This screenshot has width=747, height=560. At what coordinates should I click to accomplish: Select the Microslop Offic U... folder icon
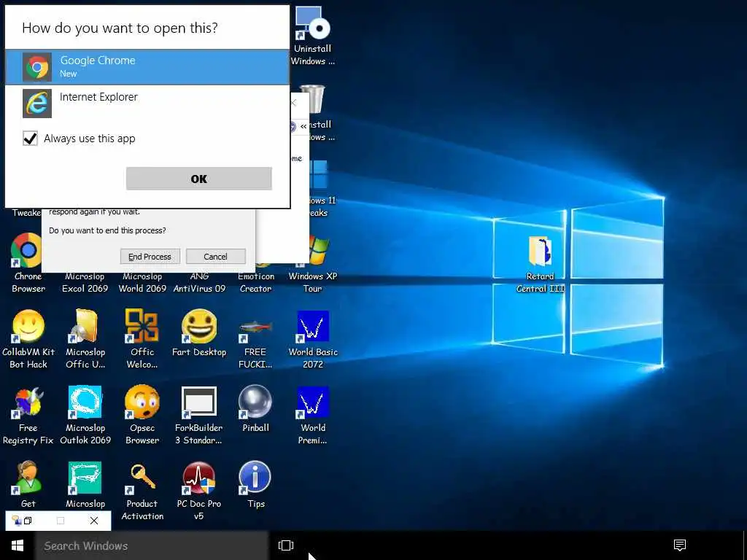click(x=85, y=338)
